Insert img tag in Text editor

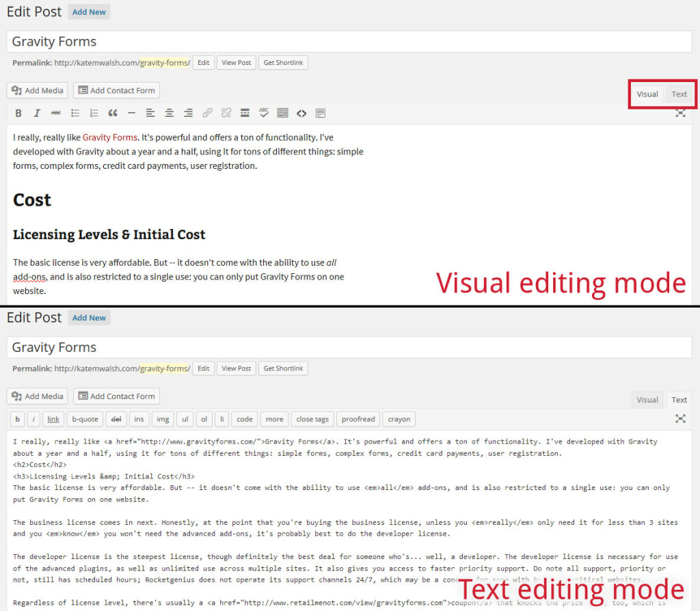163,419
